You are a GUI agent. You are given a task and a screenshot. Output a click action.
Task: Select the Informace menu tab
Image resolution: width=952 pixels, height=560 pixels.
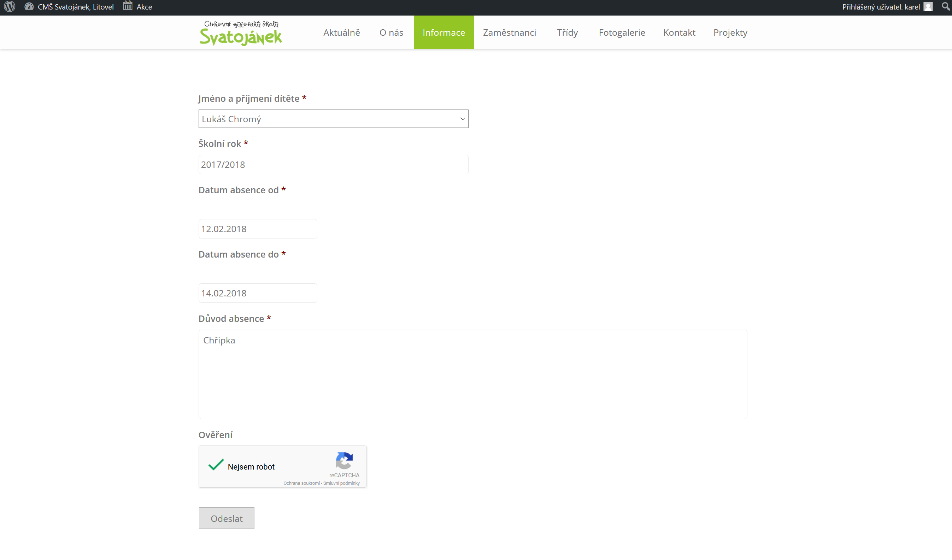pos(444,33)
